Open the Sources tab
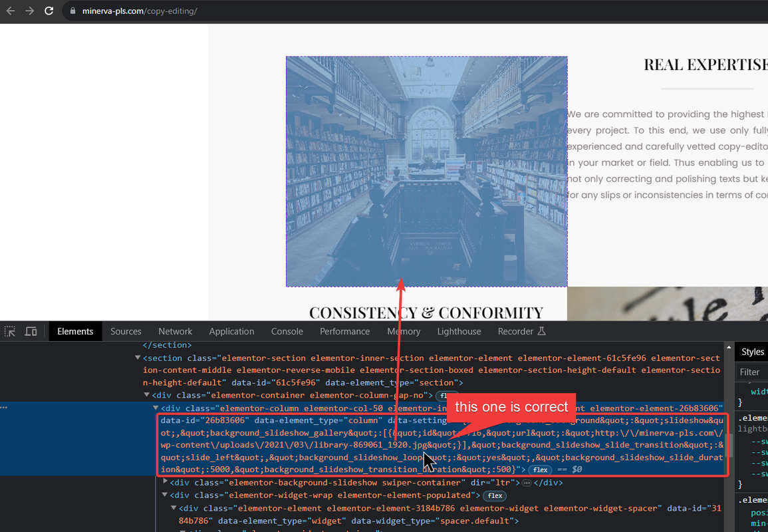Viewport: 768px width, 532px height. pos(126,332)
